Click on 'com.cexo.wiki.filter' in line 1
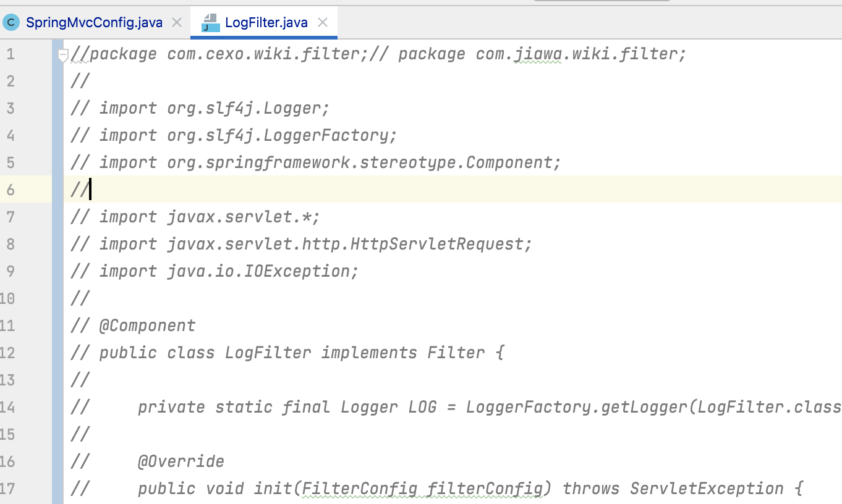Viewport: 842px width, 504px height. pyautogui.click(x=263, y=54)
